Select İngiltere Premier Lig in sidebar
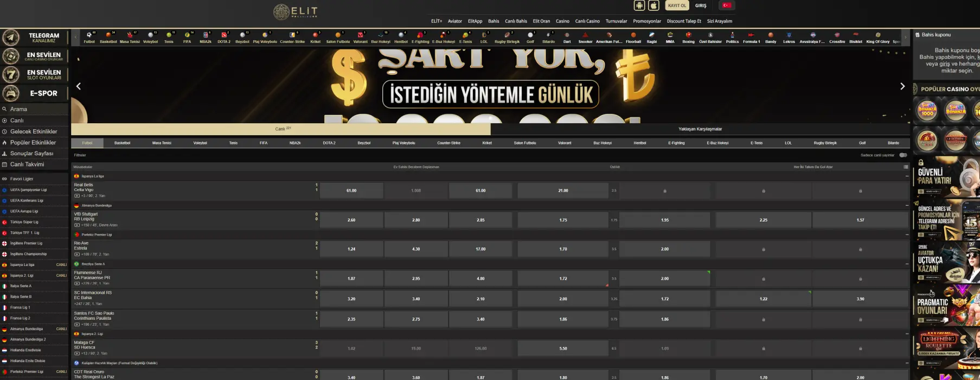The width and height of the screenshot is (980, 380). (35, 243)
